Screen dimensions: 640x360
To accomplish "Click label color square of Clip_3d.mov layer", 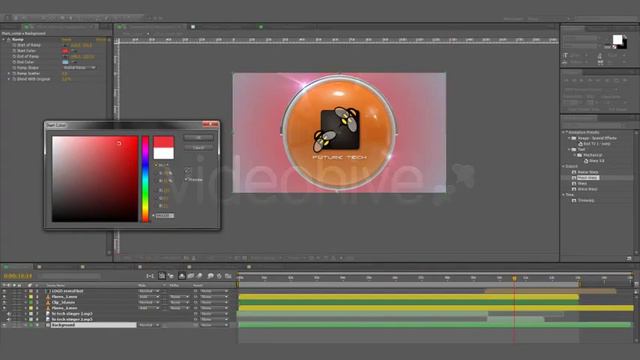I will [x=31, y=303].
